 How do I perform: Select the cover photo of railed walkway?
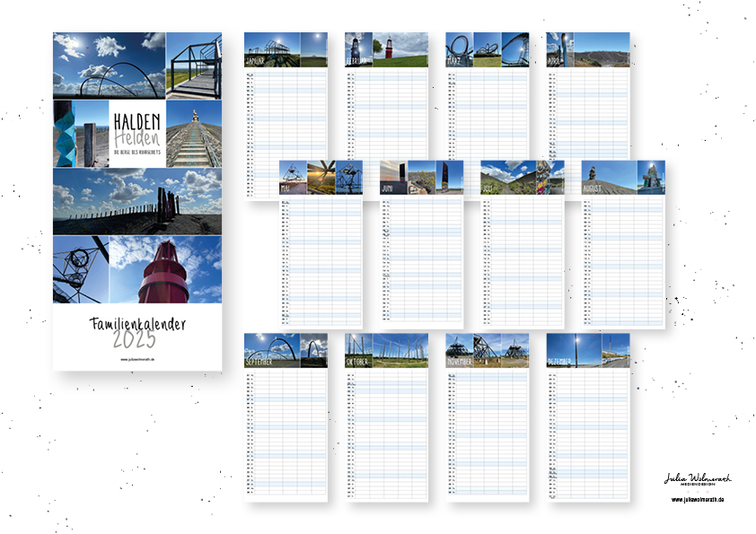(x=194, y=66)
